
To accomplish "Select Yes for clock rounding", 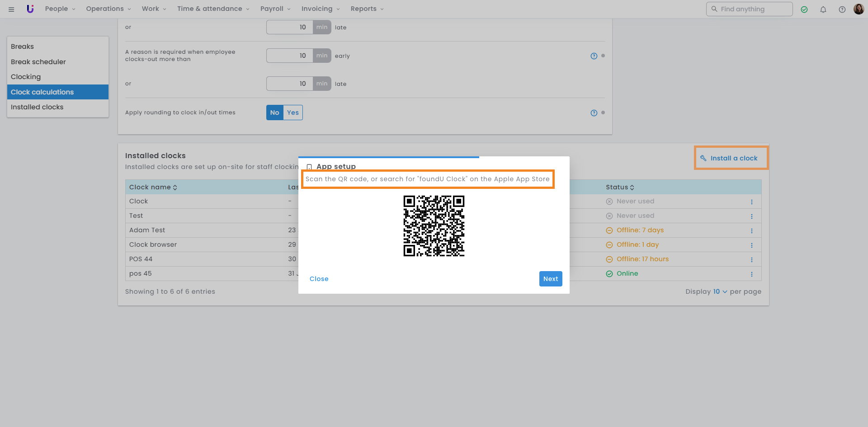I will [293, 113].
